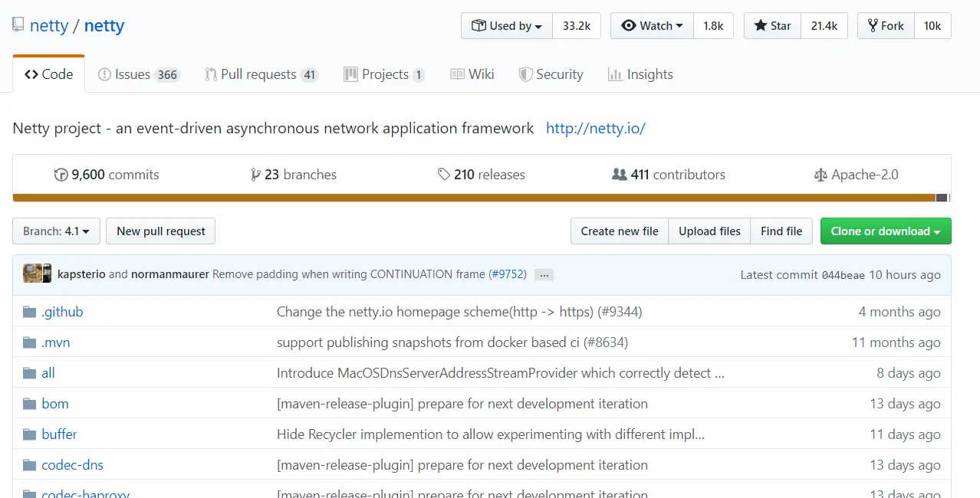Image resolution: width=980 pixels, height=498 pixels.
Task: Click the contributors people icon
Action: point(619,175)
